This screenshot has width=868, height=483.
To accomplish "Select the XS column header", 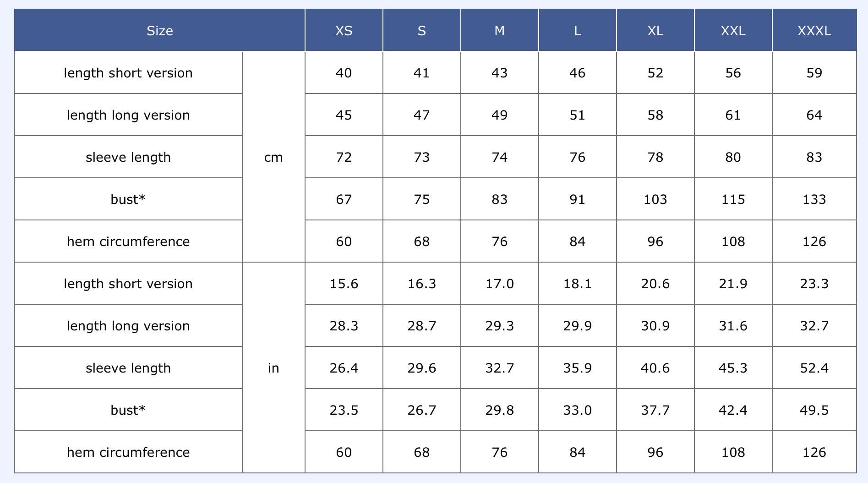I will coord(344,31).
